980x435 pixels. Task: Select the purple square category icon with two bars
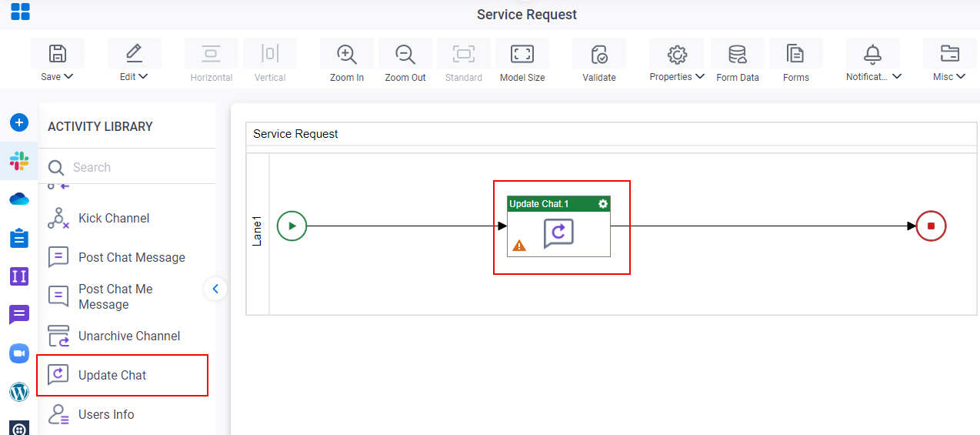coord(19,276)
